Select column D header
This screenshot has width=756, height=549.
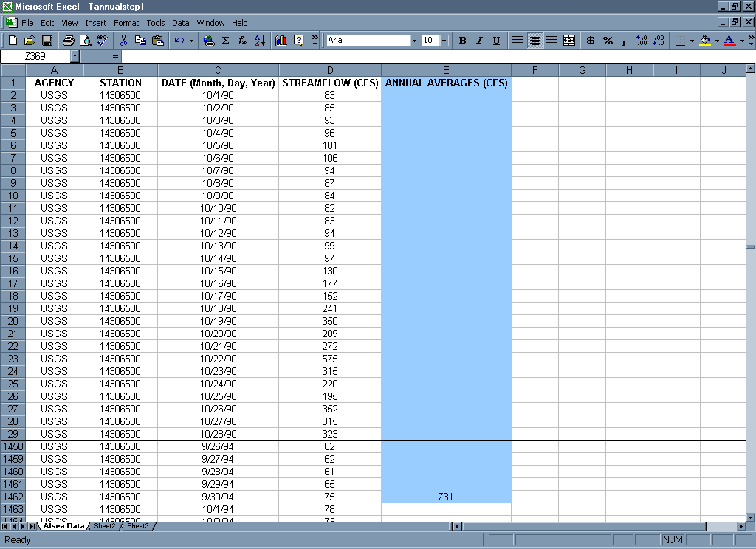(x=329, y=70)
